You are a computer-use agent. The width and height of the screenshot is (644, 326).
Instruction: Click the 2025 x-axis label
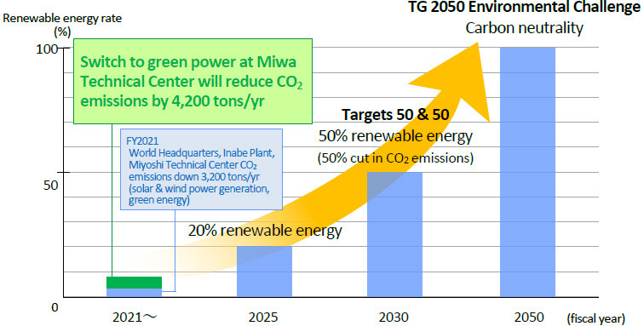(x=263, y=317)
